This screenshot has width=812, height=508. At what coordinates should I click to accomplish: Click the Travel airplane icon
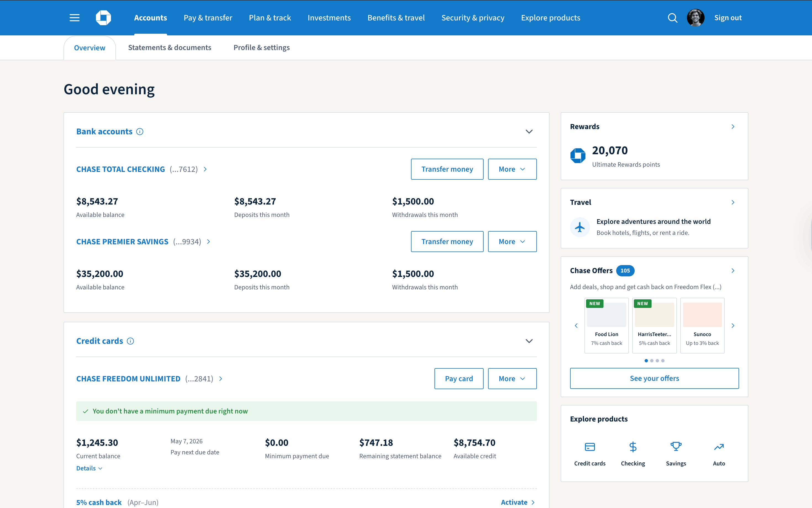(x=580, y=227)
